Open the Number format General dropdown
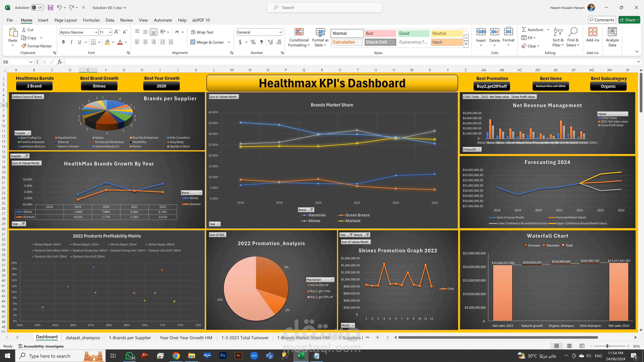644x362 pixels. (280, 32)
